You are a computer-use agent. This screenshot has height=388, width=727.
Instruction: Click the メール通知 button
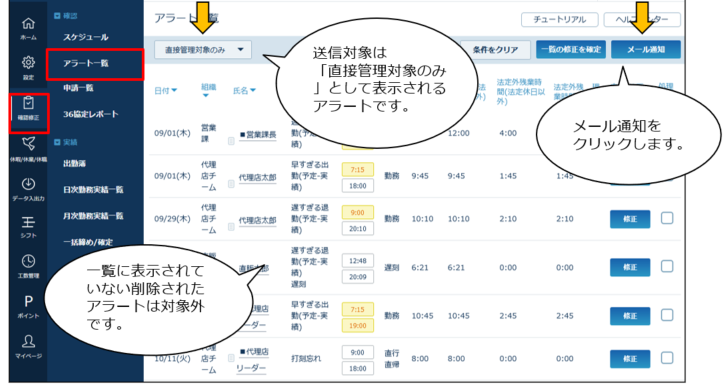pyautogui.click(x=646, y=50)
